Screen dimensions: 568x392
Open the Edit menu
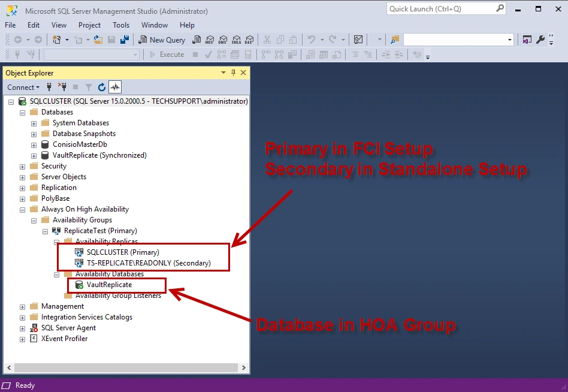click(34, 25)
